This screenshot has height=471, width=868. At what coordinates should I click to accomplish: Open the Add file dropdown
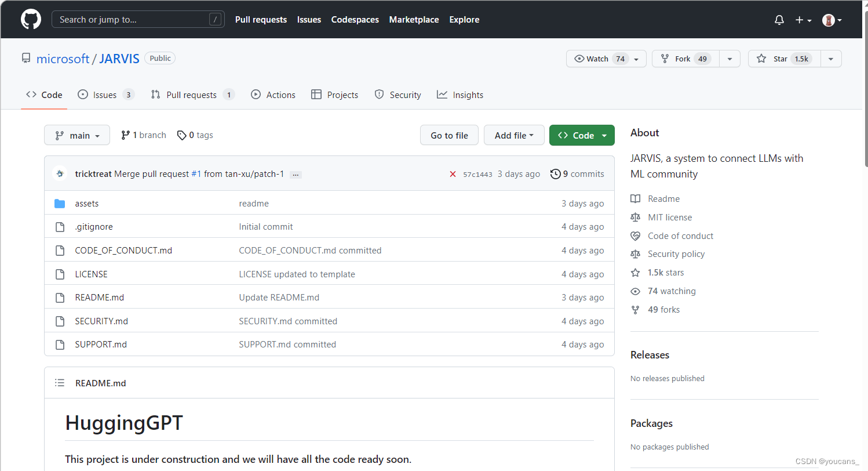(514, 135)
